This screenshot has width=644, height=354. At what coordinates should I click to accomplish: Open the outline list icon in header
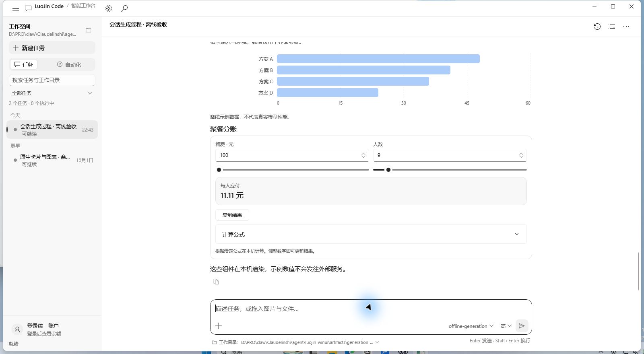(x=612, y=27)
